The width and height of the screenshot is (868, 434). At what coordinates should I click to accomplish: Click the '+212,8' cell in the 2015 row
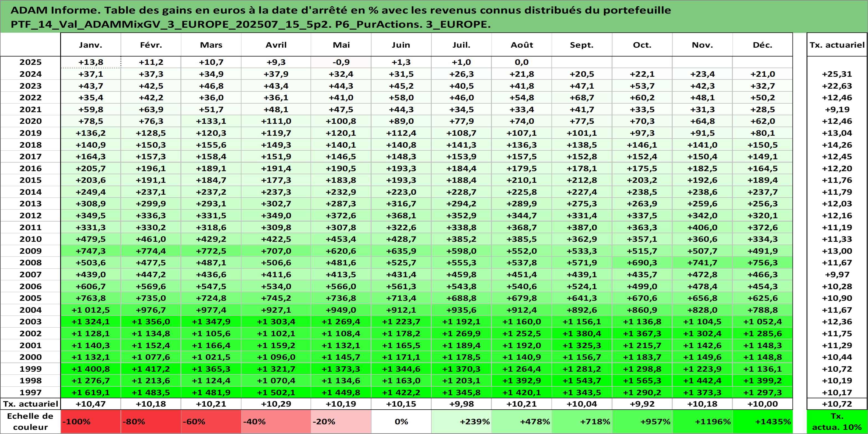click(x=582, y=180)
